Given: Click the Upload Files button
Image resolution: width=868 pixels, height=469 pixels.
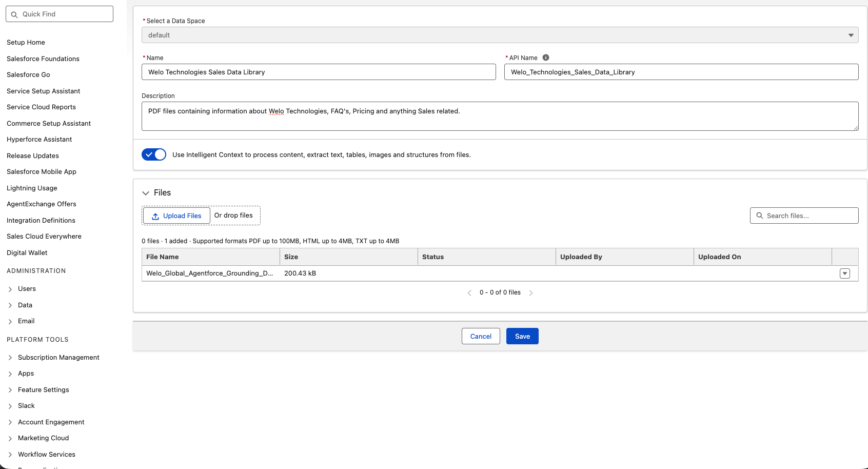Looking at the screenshot, I should (176, 216).
